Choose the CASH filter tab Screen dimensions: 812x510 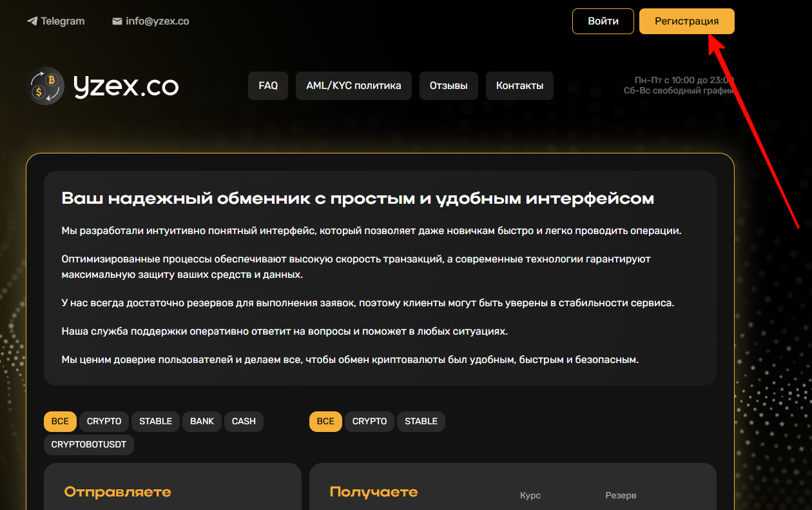(244, 421)
